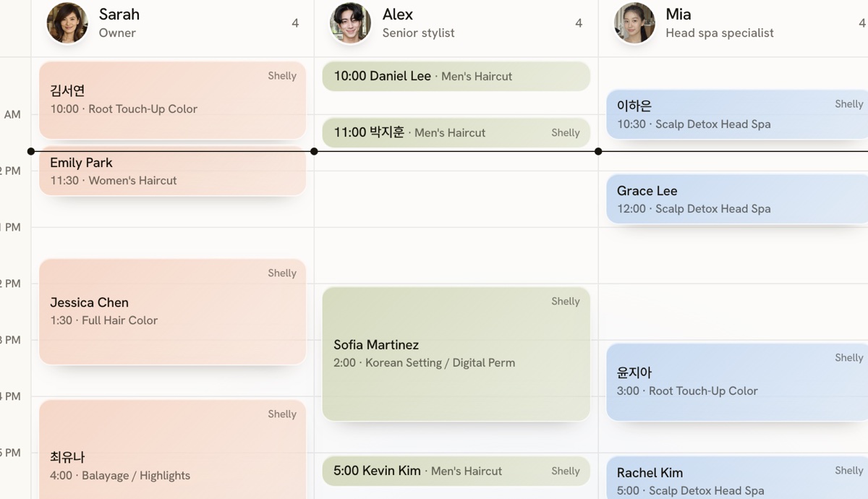The image size is (868, 499).
Task: Select the Sarah staff name heading
Action: [119, 14]
